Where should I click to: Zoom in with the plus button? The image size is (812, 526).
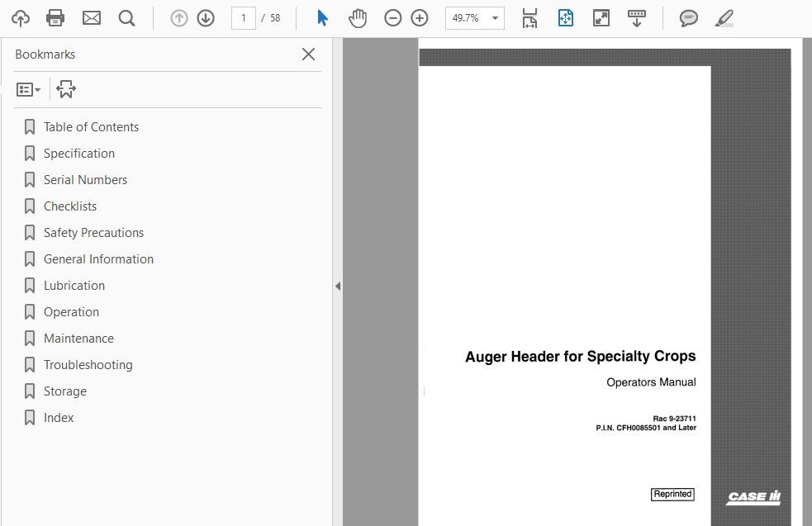[x=420, y=18]
